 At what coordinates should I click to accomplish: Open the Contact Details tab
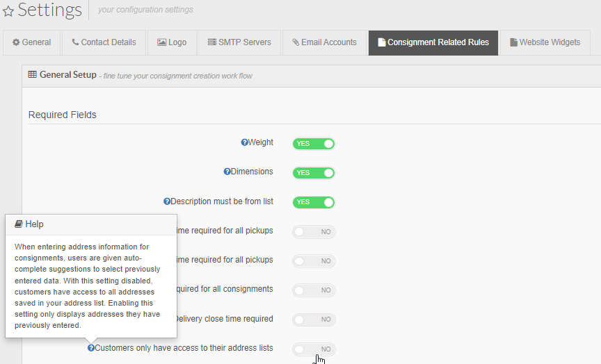104,42
